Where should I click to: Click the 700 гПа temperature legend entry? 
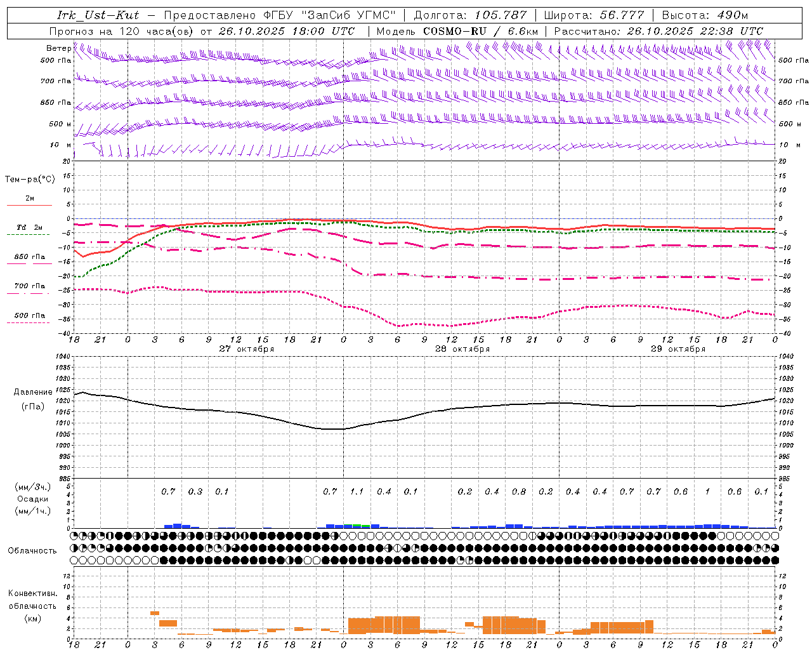30,286
